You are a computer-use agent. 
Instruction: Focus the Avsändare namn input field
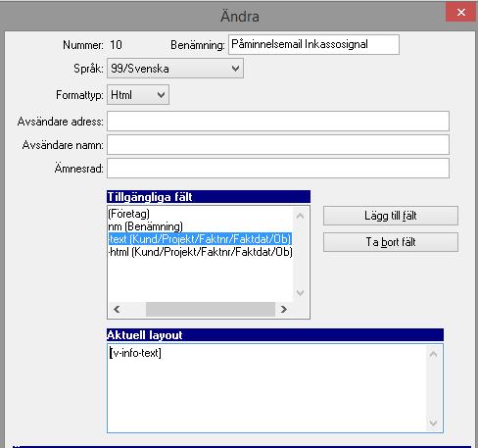click(x=278, y=145)
